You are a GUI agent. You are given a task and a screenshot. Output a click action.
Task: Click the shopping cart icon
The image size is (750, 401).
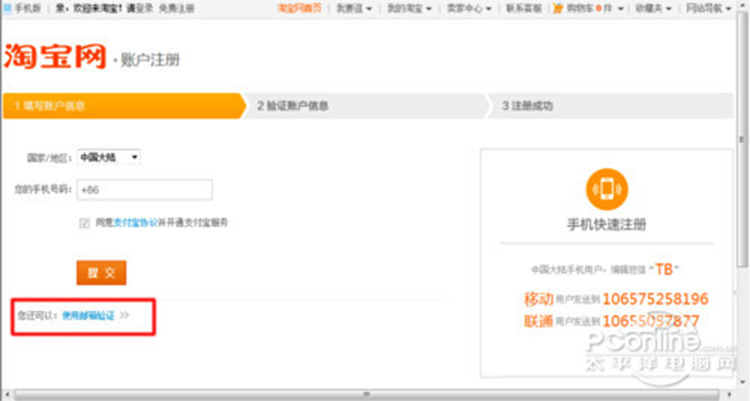(558, 8)
